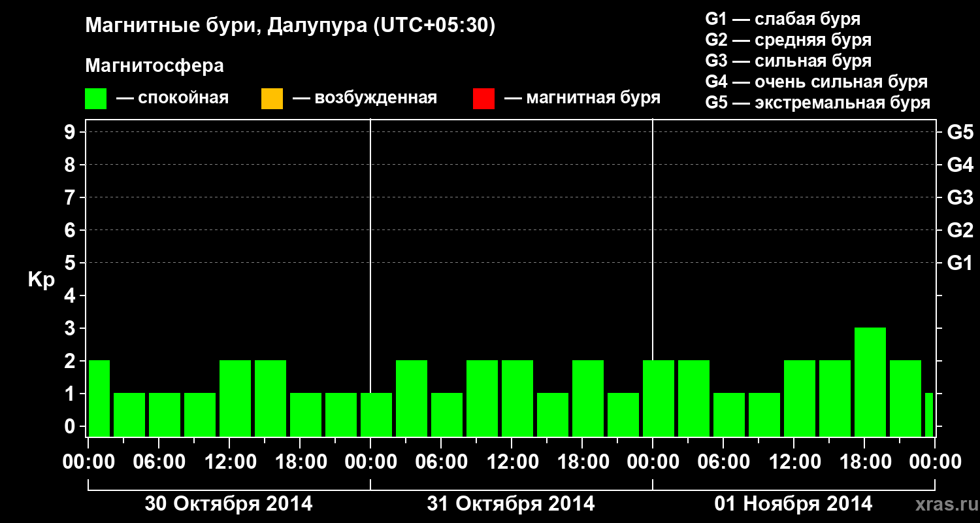Click the 12:00 time label under 31 October
This screenshot has height=523, width=980.
coord(513,462)
